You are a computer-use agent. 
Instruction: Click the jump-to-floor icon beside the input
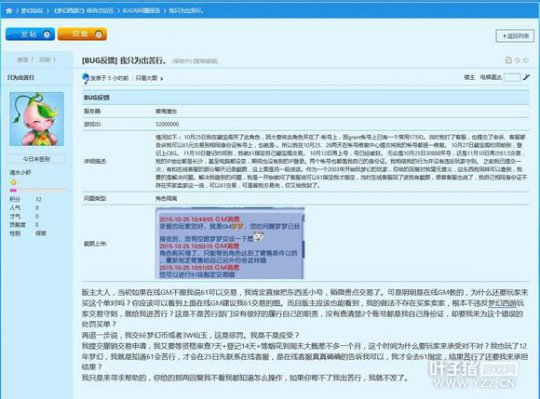pos(526,77)
